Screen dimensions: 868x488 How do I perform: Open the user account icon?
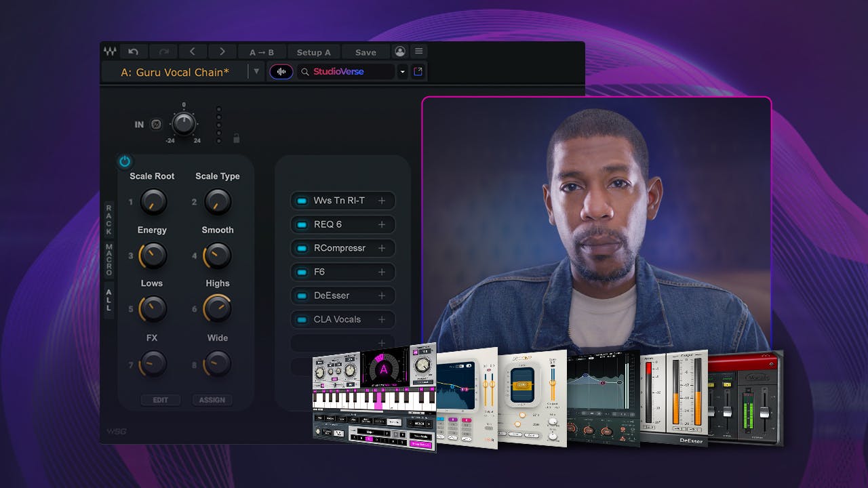point(400,52)
